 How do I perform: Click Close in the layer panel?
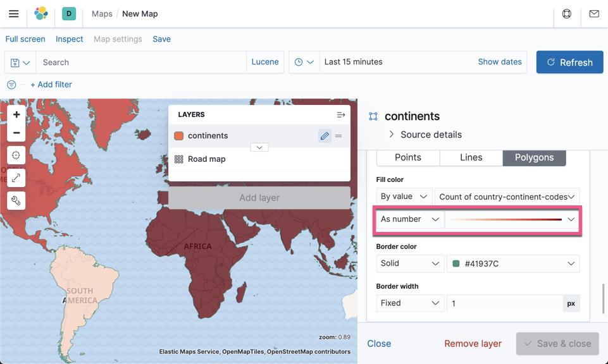pyautogui.click(x=379, y=344)
